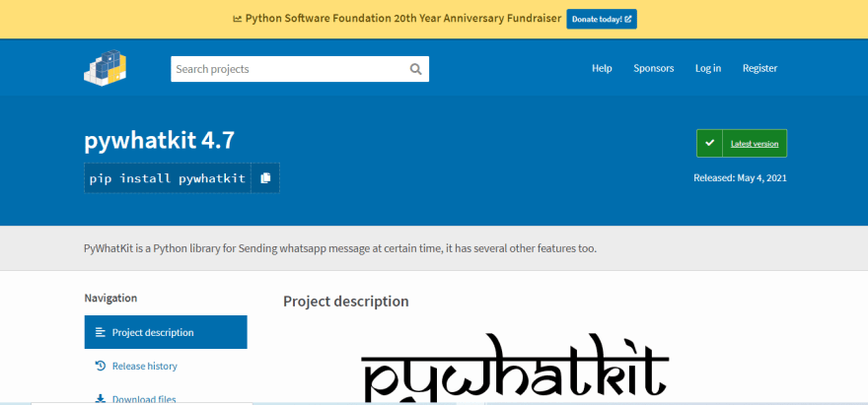Click the pywhatkit 4.7 heading

point(160,141)
